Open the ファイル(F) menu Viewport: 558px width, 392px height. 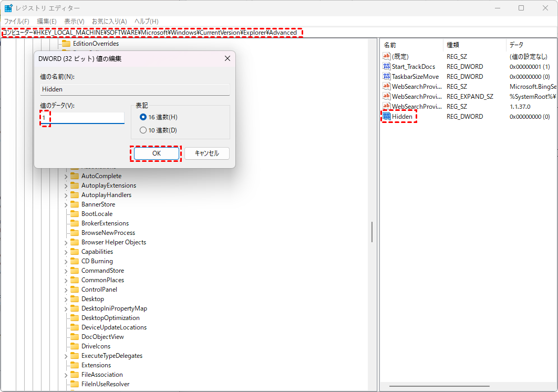tap(17, 21)
